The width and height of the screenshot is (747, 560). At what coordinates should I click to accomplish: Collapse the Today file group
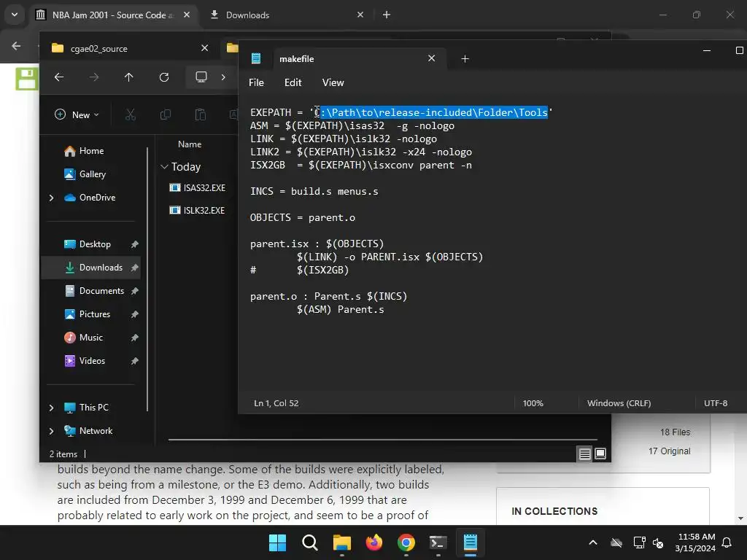[164, 167]
